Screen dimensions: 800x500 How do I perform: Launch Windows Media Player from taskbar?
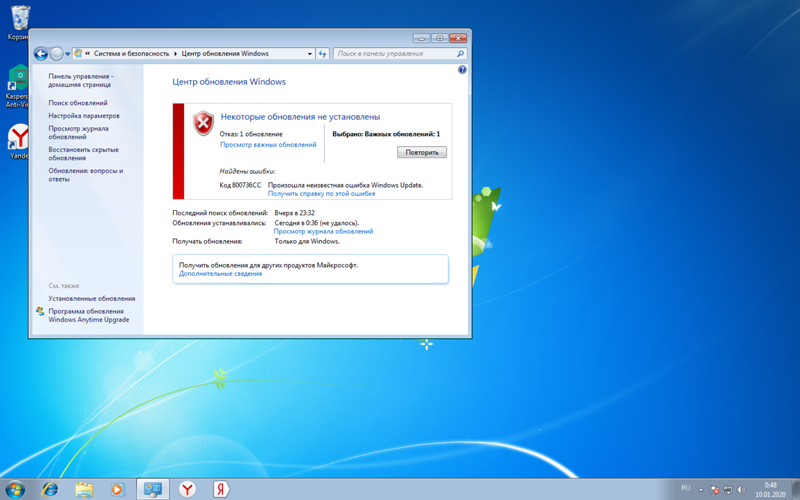(x=117, y=489)
